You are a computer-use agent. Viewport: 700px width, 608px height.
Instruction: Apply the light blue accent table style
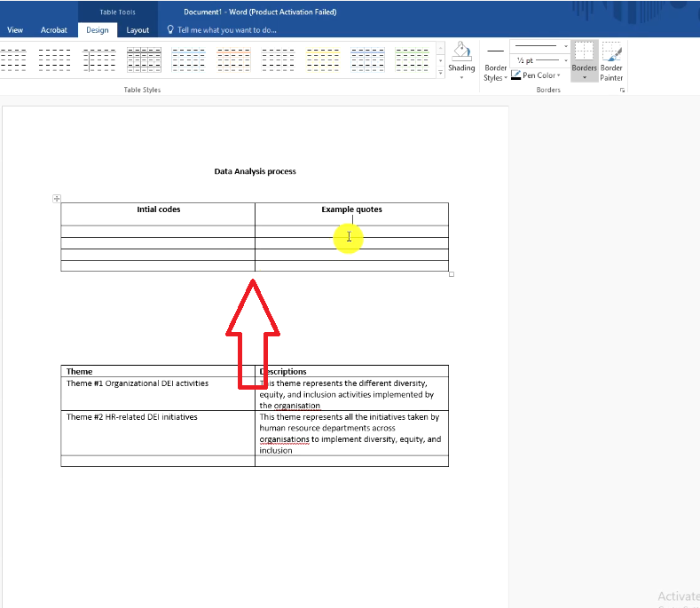tap(188, 59)
